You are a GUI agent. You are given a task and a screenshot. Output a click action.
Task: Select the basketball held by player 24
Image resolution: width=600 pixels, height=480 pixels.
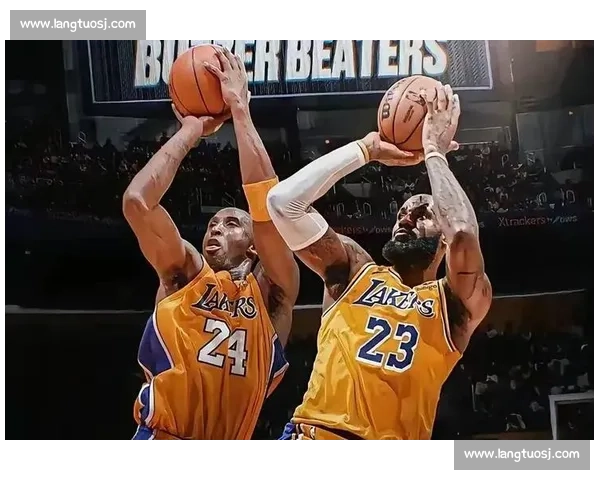pyautogui.click(x=198, y=80)
